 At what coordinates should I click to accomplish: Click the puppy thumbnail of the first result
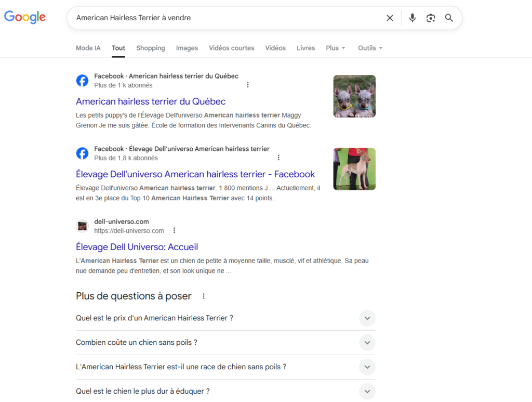click(x=354, y=96)
